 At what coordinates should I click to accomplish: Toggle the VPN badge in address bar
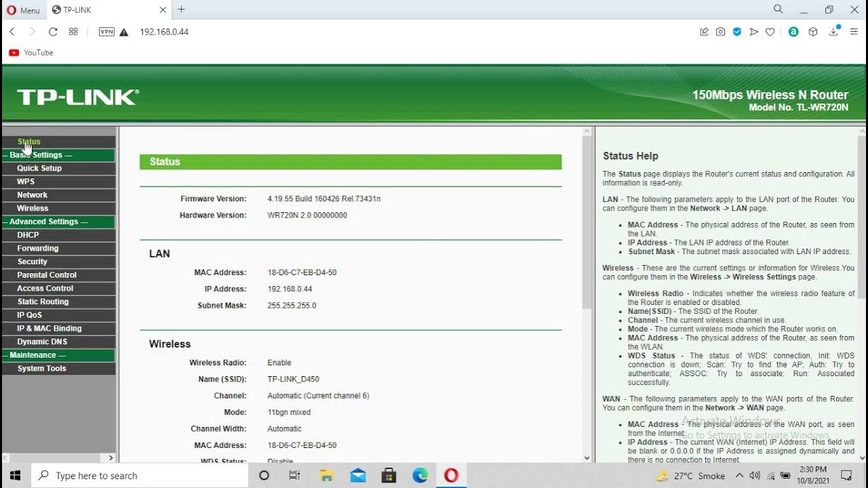(106, 32)
